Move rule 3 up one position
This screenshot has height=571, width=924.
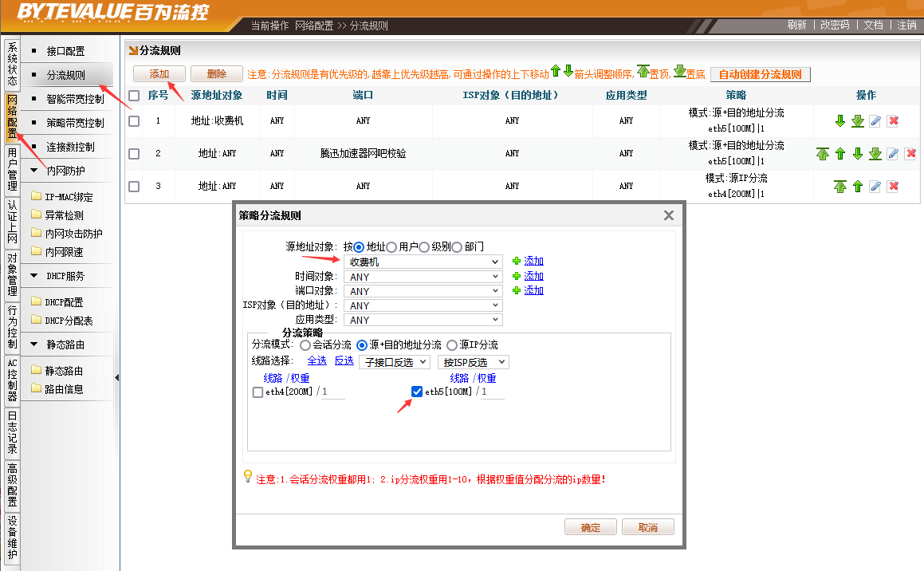pyautogui.click(x=858, y=187)
